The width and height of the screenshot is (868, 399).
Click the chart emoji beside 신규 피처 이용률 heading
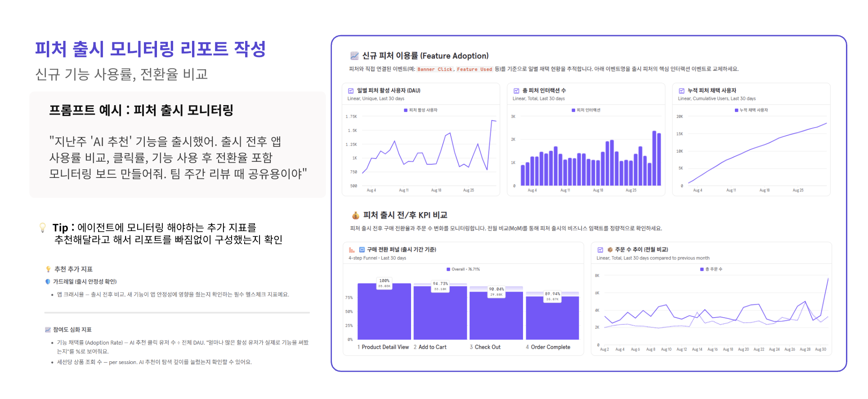[354, 56]
